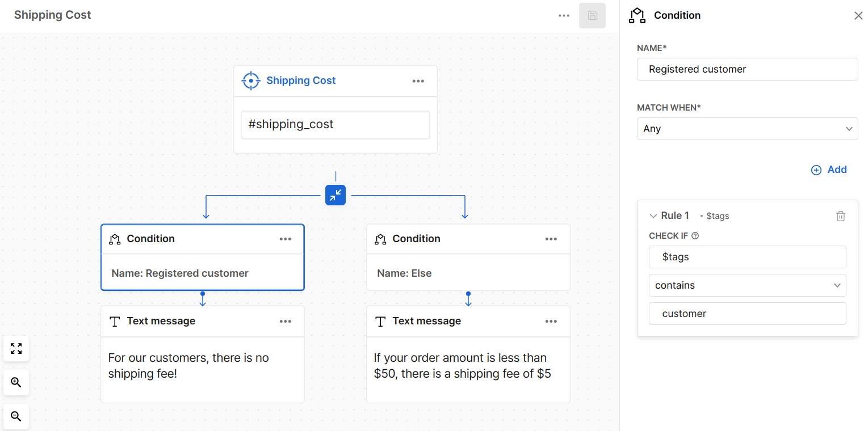Click the Add rule button
The image size is (868, 431).
click(x=829, y=170)
